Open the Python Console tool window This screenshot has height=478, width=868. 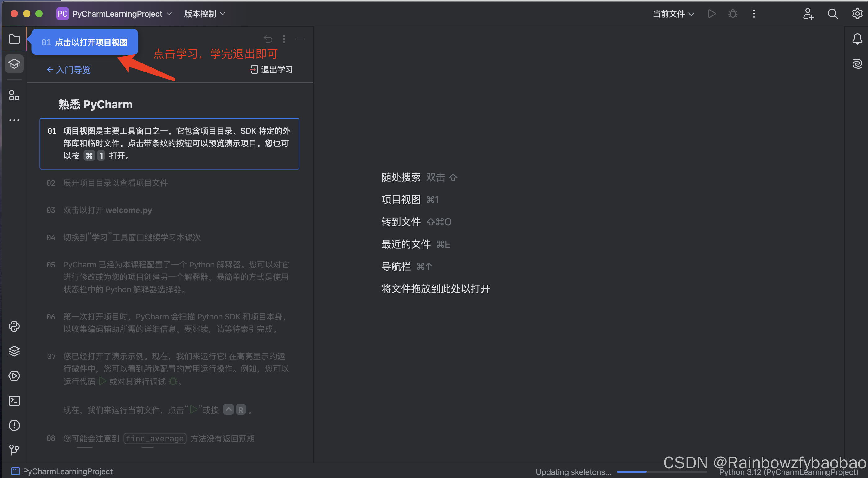pyautogui.click(x=14, y=326)
